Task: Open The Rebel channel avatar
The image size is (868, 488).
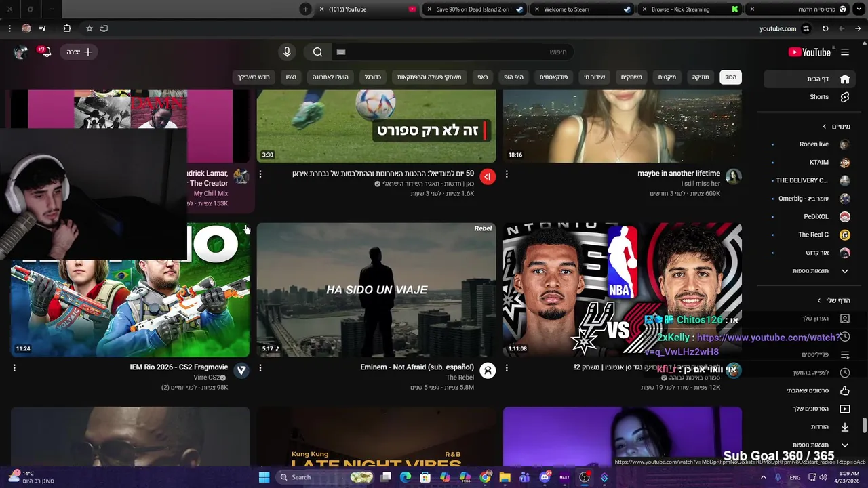Action: pos(487,371)
